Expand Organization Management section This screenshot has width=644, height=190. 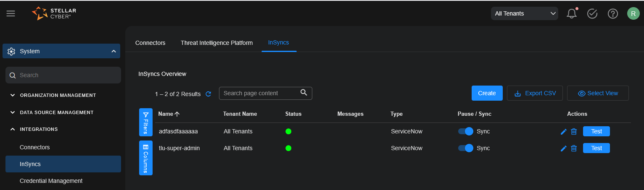click(x=58, y=95)
